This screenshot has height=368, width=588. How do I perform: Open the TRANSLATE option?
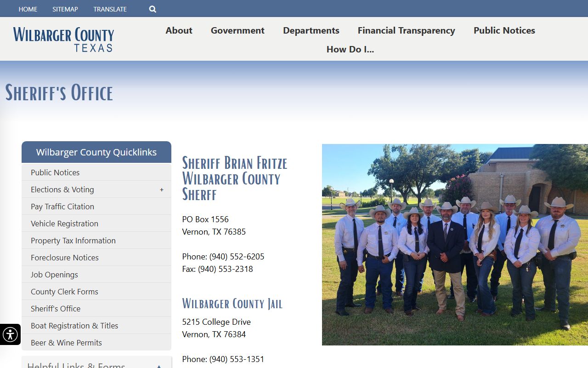(110, 9)
